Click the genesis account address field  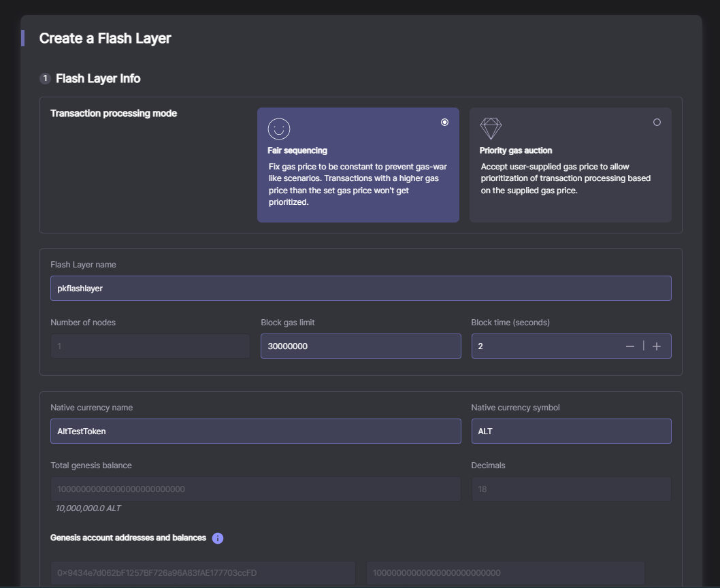tap(203, 573)
